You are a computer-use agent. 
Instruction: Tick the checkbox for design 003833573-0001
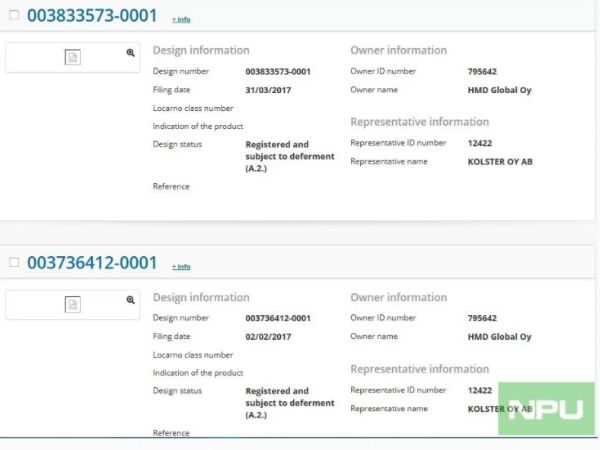pyautogui.click(x=14, y=15)
